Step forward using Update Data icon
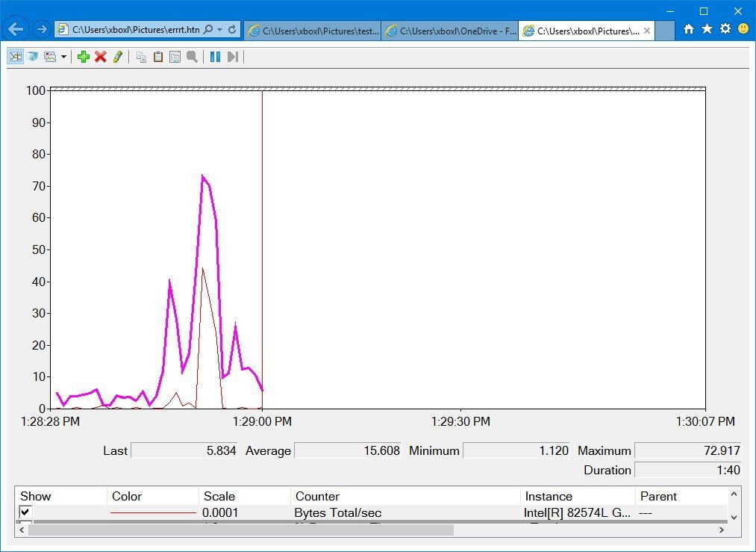756x552 pixels. [x=232, y=56]
